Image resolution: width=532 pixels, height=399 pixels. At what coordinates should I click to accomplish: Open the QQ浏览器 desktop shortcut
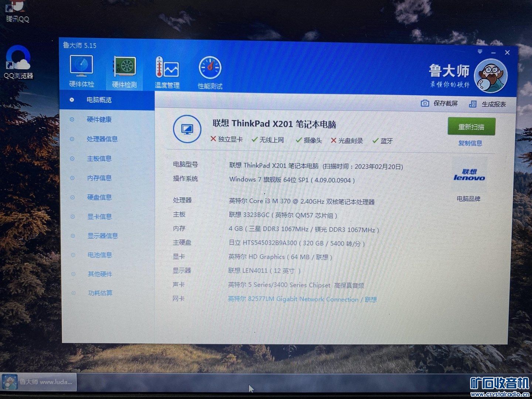coord(18,62)
